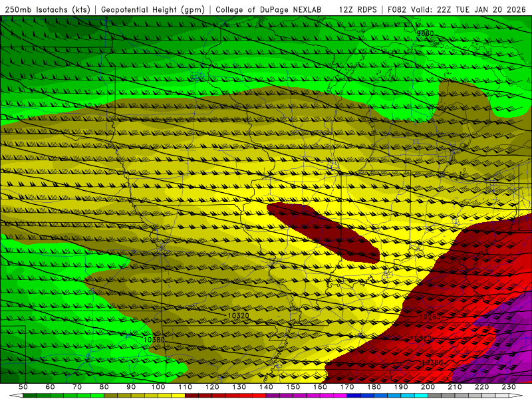
Task: Click the '12Z RDPS' model run text
Action: tap(358, 10)
